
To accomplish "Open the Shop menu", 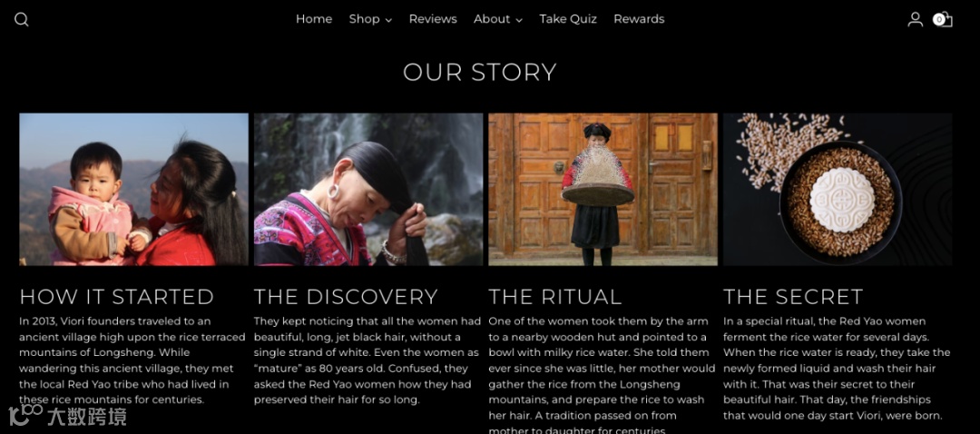I will coord(365,19).
